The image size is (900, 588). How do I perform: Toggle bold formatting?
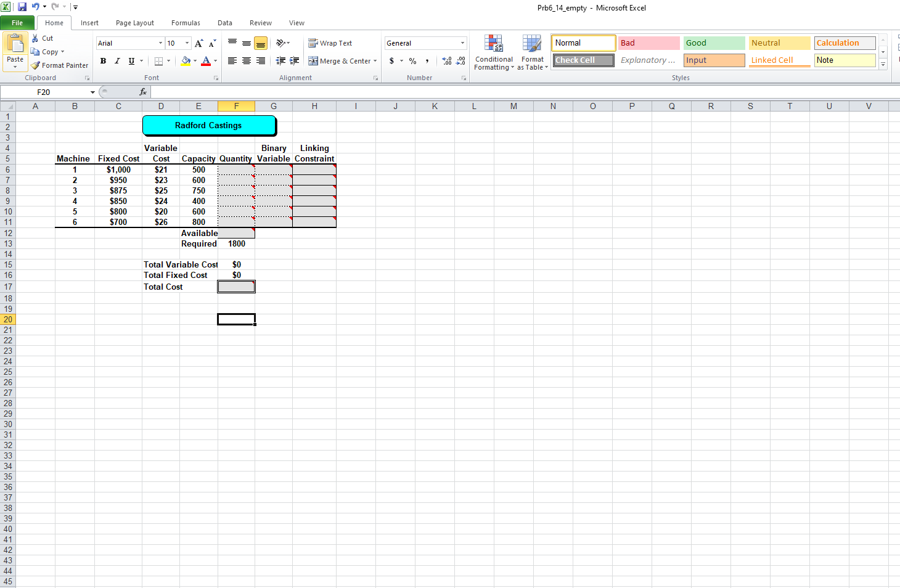coord(103,61)
